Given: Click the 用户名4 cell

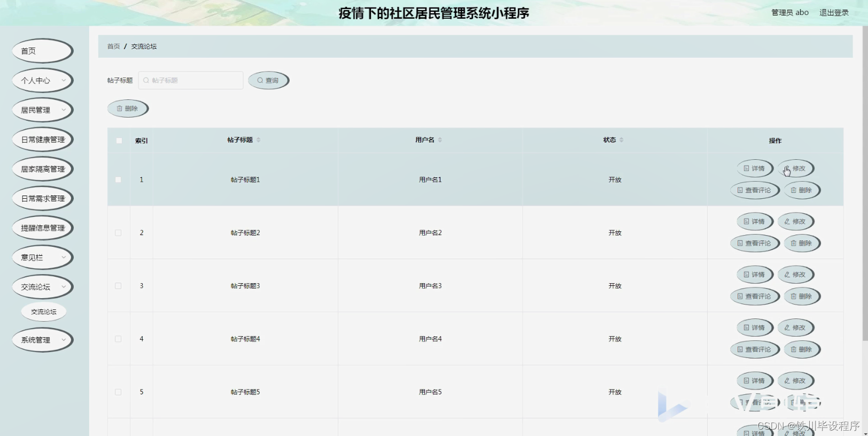Looking at the screenshot, I should (x=430, y=339).
